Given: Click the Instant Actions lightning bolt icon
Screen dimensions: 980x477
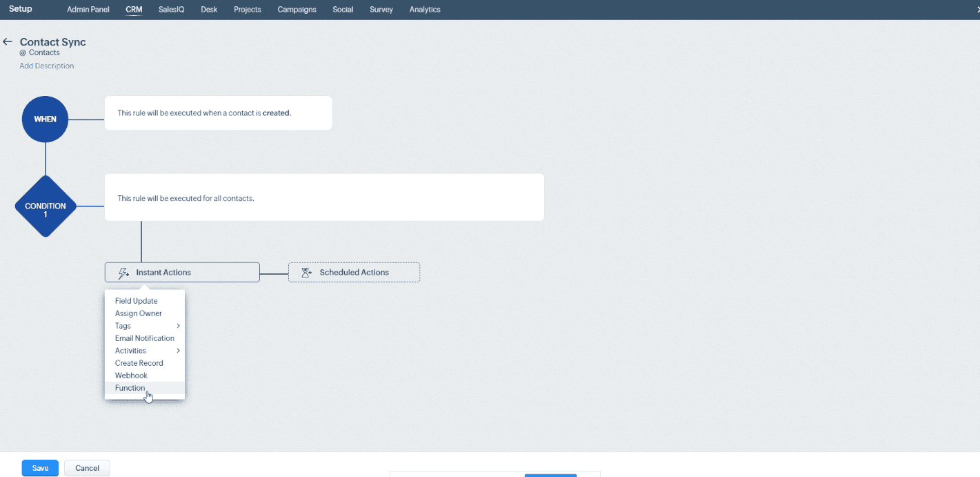Looking at the screenshot, I should [123, 272].
